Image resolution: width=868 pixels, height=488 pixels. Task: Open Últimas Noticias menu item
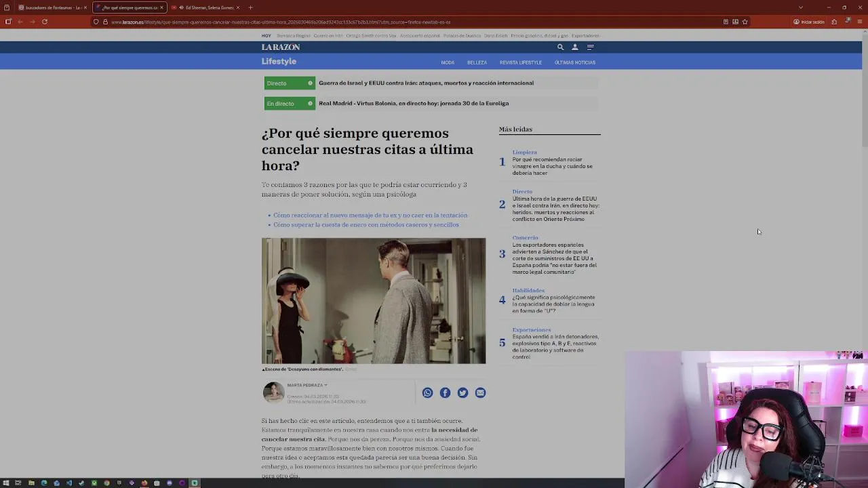click(x=575, y=62)
